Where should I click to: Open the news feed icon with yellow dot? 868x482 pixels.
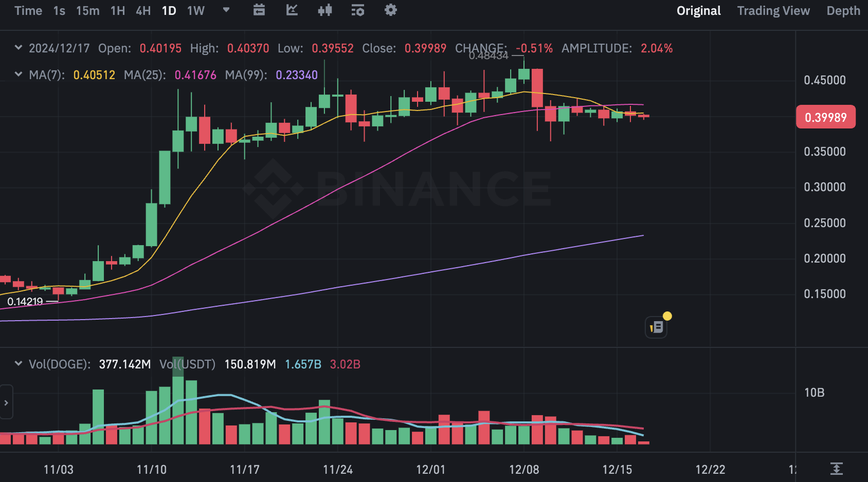coord(656,326)
